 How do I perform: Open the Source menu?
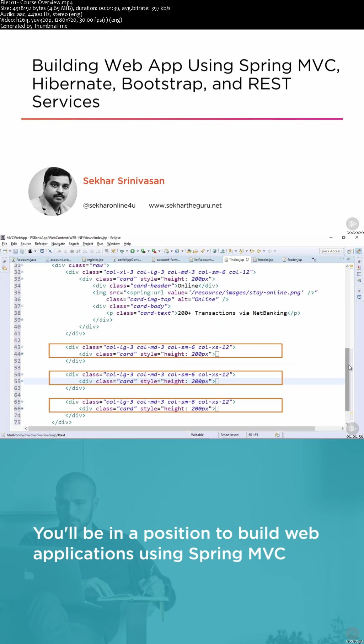pos(26,244)
